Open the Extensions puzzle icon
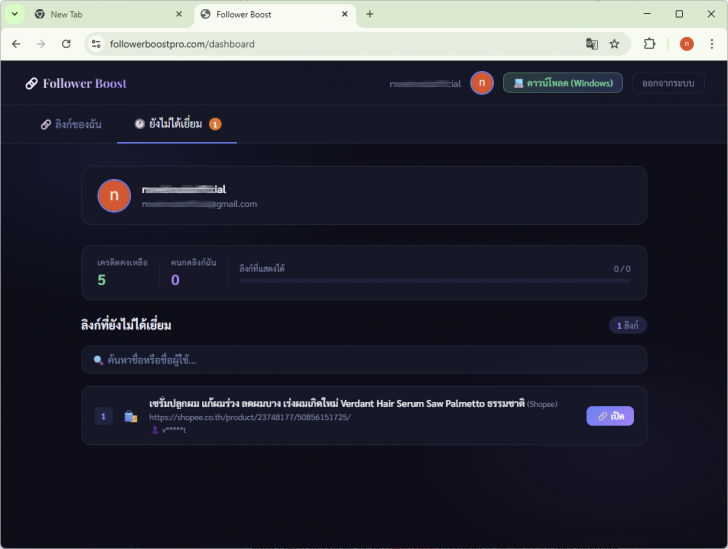Viewport: 728px width, 549px height. pyautogui.click(x=650, y=44)
